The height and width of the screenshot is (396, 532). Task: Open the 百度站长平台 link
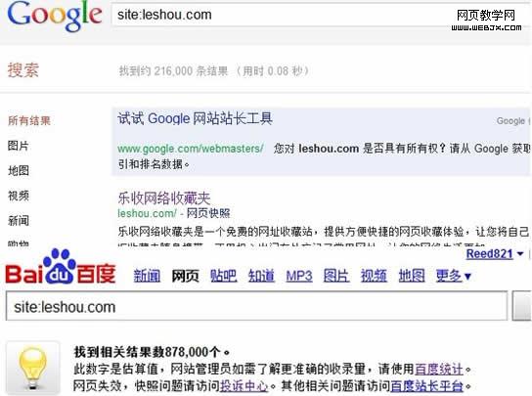[426, 386]
